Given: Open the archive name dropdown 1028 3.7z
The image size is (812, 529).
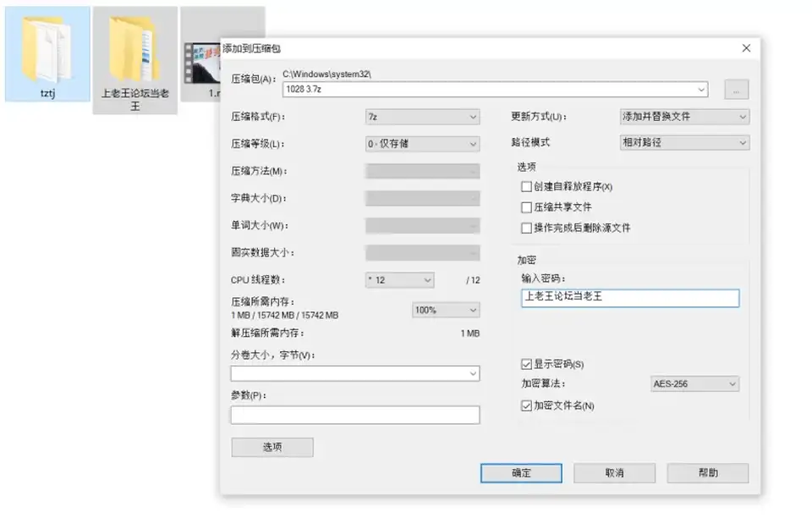Looking at the screenshot, I should point(701,89).
